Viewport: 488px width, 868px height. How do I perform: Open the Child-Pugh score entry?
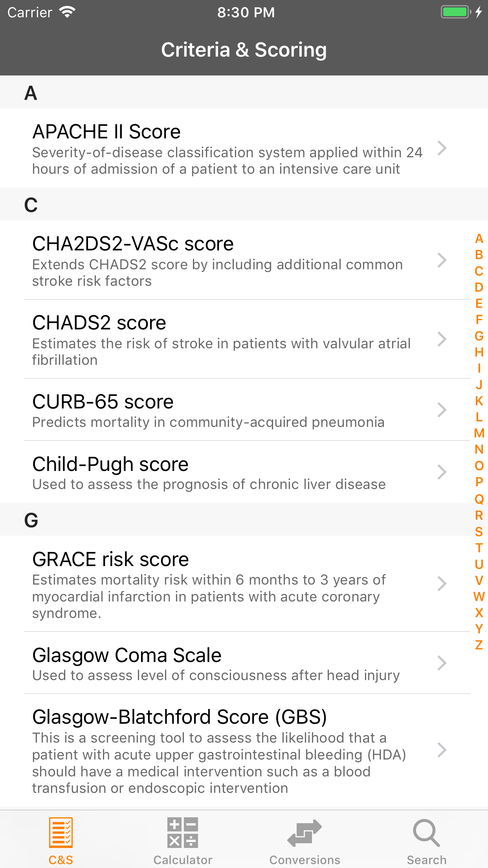[220, 472]
